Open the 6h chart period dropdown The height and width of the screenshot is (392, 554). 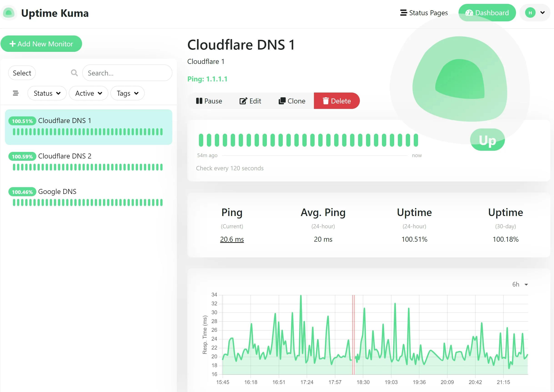click(x=520, y=284)
